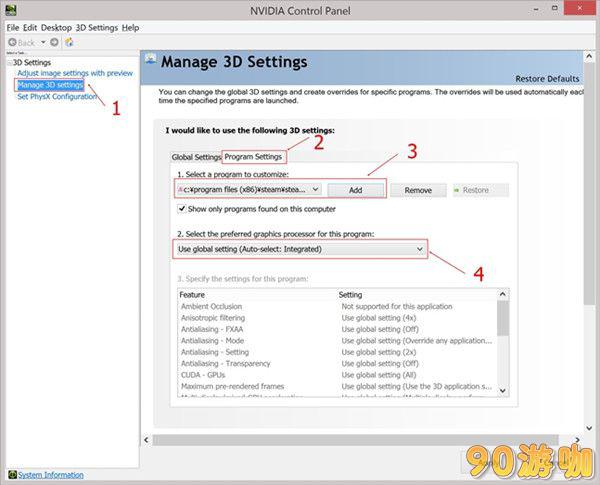Minimize the NVIDIA Control Panel window
600x485 pixels.
[x=536, y=9]
